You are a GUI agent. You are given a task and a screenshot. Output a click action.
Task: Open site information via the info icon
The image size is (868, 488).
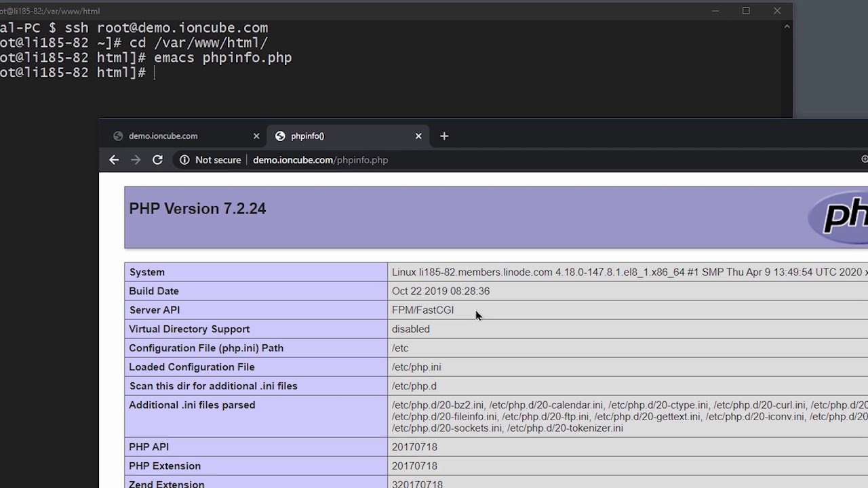coord(184,160)
